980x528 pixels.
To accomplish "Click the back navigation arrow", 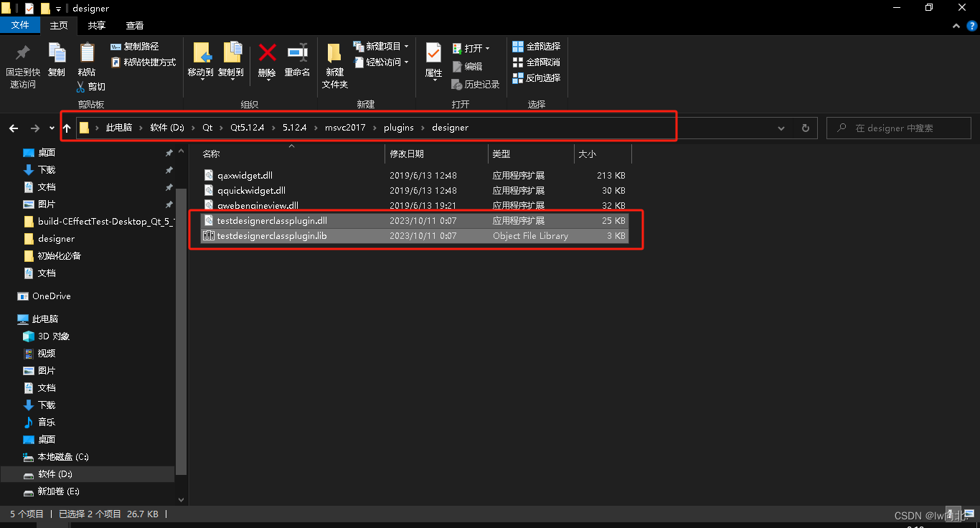I will (x=14, y=128).
